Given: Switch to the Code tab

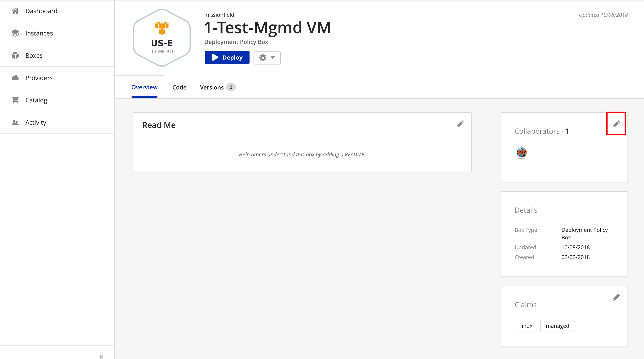Looking at the screenshot, I should [x=179, y=87].
